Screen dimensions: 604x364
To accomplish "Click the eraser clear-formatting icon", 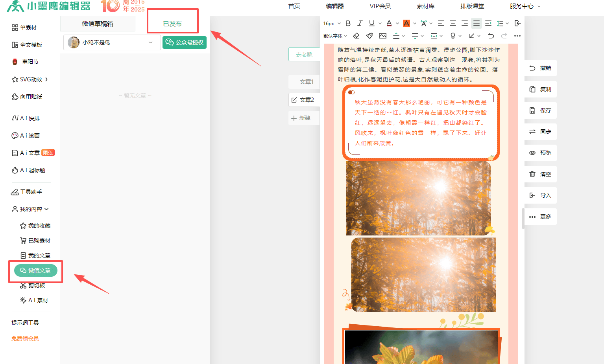I will (x=356, y=36).
